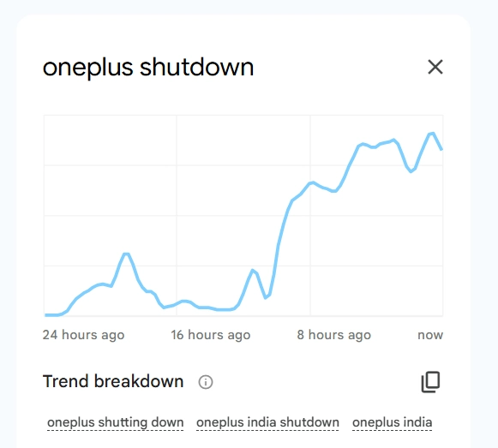Select the sharp dip just before the final peak
Image resolution: width=498 pixels, height=448 pixels.
coord(411,171)
